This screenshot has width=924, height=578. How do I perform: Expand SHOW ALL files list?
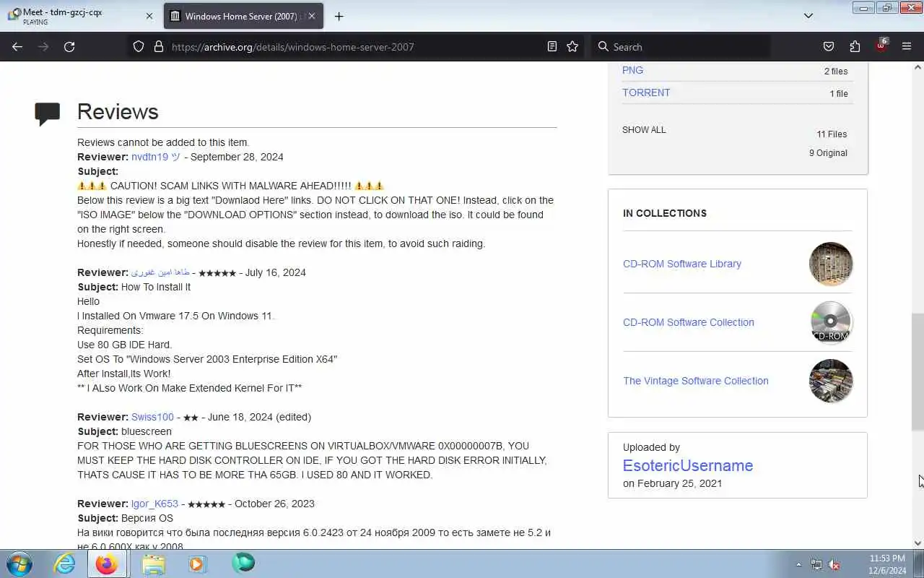point(644,130)
